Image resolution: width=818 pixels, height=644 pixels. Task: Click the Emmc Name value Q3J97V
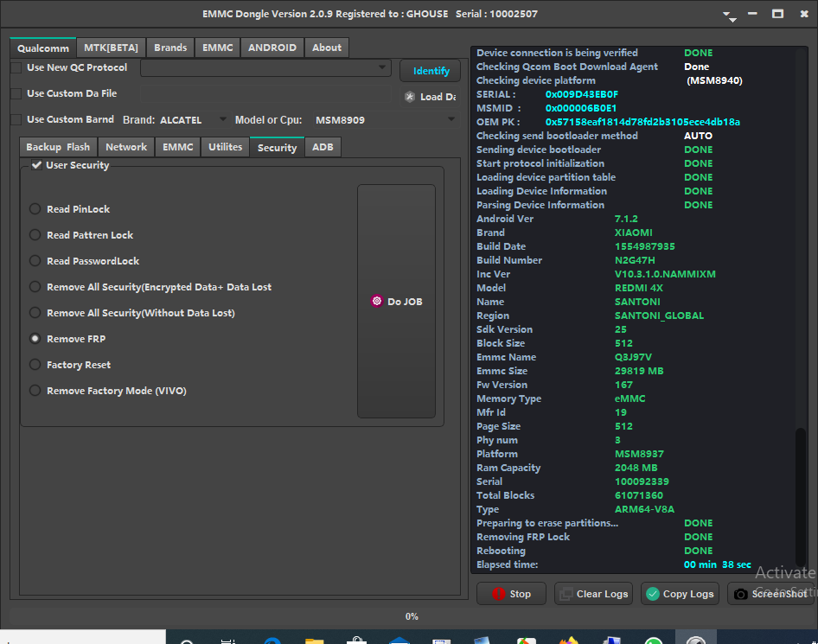633,357
